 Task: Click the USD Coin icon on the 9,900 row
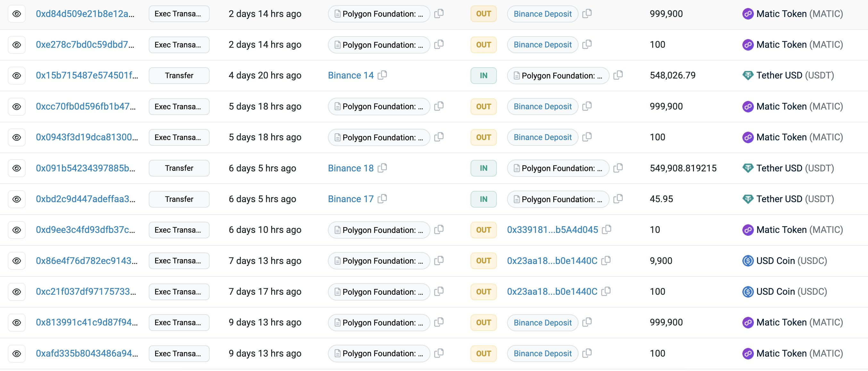tap(748, 260)
